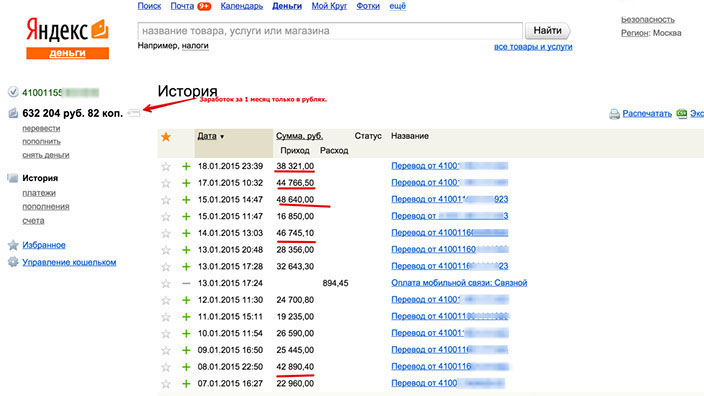The height and width of the screenshot is (396, 704).
Task: Open Поиск in top navigation
Action: tap(149, 6)
